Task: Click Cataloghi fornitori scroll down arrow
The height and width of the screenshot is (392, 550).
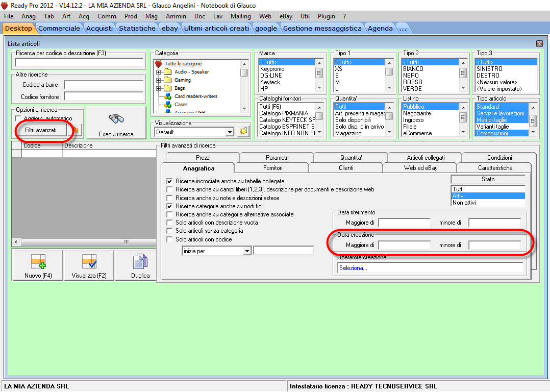Action: [x=319, y=132]
